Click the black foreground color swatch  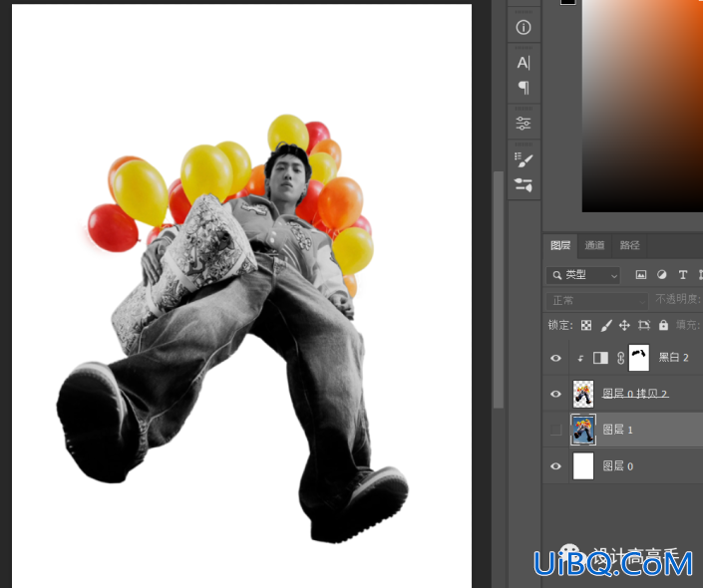[567, 2]
